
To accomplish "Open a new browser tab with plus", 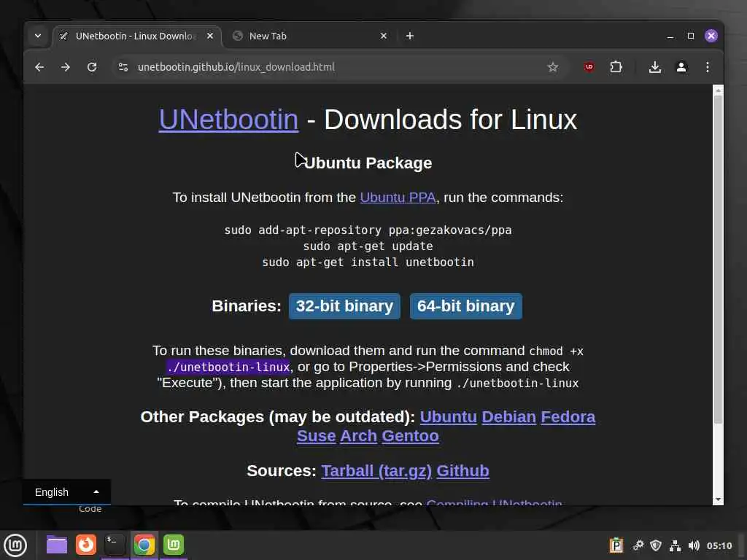I will point(410,36).
